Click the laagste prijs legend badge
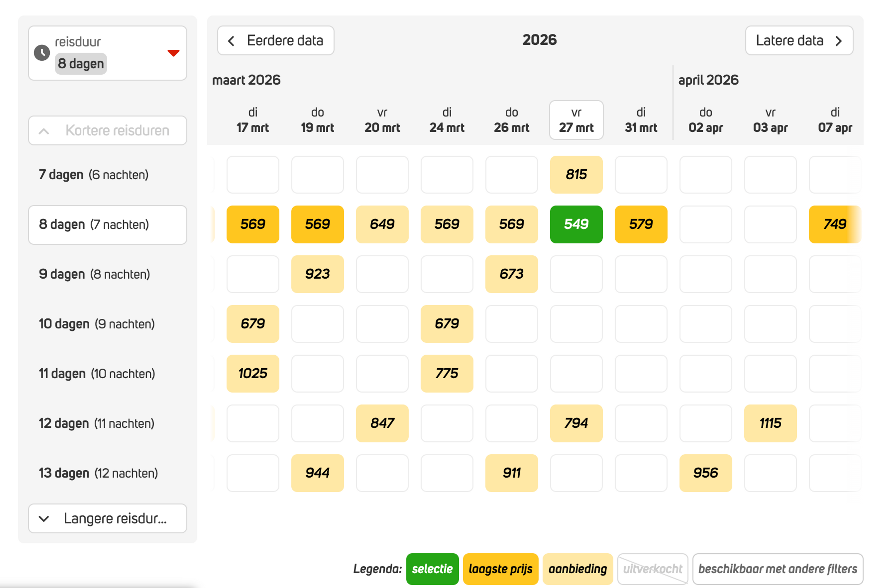The image size is (871, 588). [500, 569]
